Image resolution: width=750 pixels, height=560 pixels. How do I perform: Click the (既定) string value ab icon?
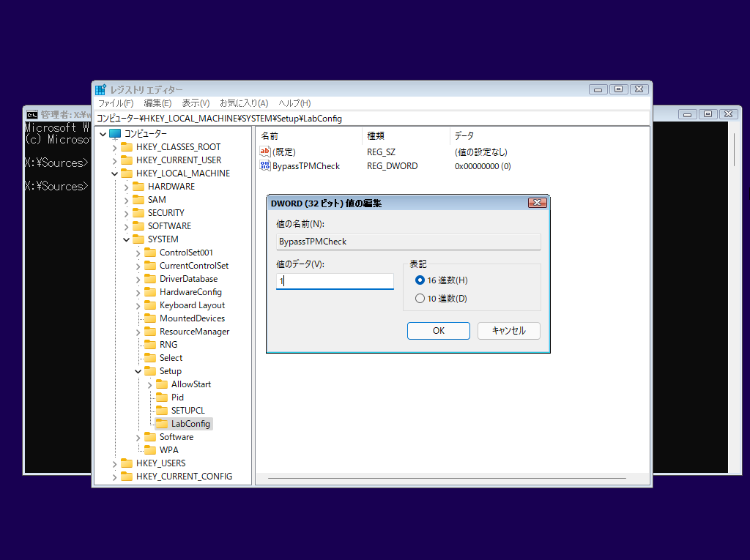pyautogui.click(x=265, y=152)
